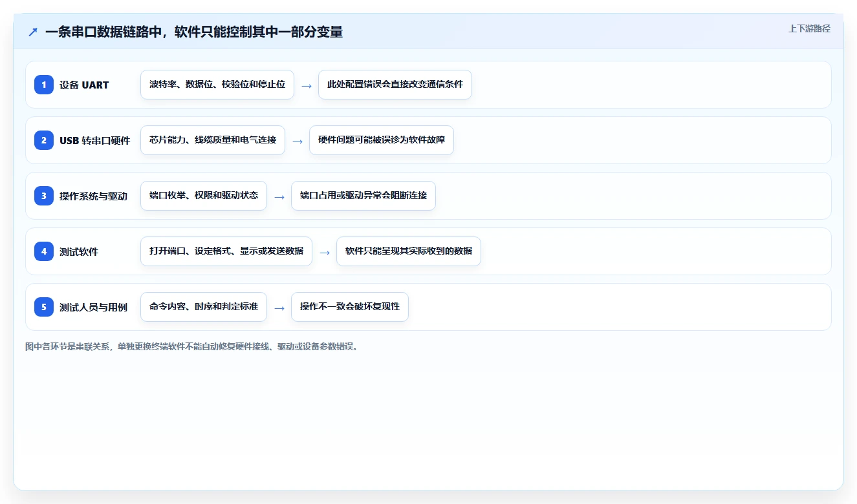Click the 波特率、数据位、校验位和停止位 box
Viewport: 857px width, 504px height.
click(217, 85)
